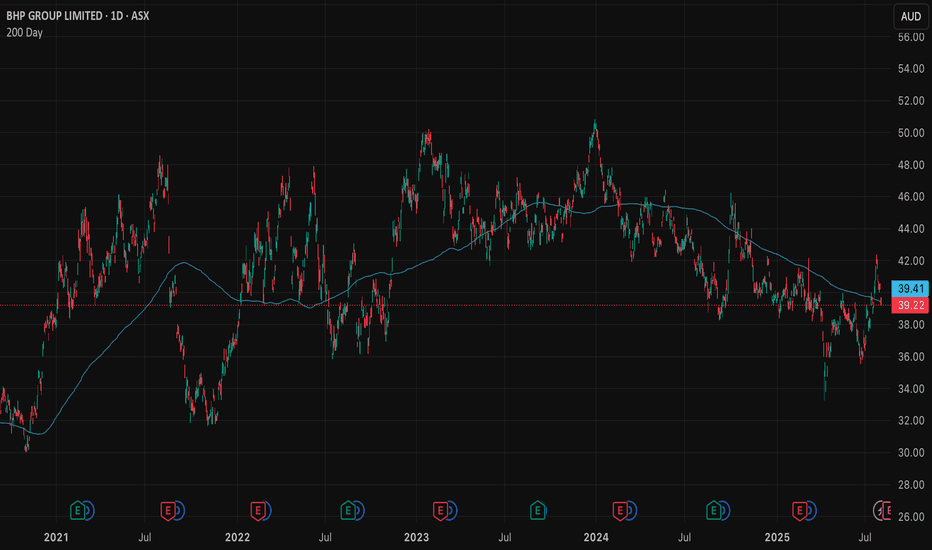Click the blue 39.41 moving average price label
932x550 pixels.
tap(911, 288)
